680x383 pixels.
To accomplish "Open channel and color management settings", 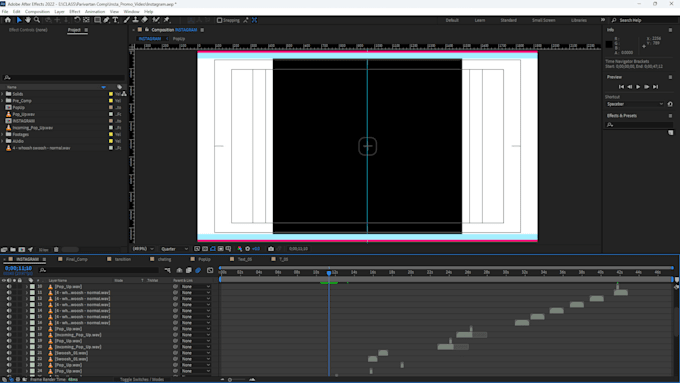I will click(239, 249).
